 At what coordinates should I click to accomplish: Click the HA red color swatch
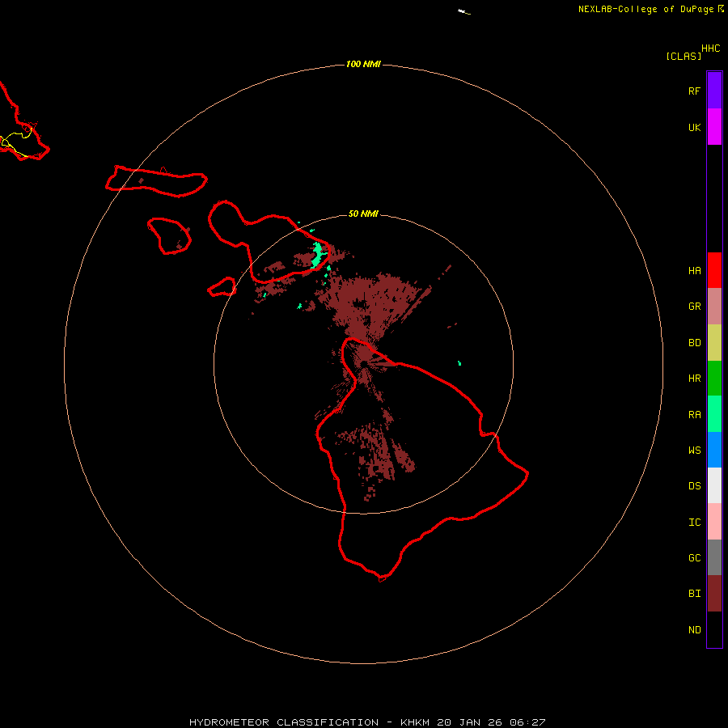point(714,270)
